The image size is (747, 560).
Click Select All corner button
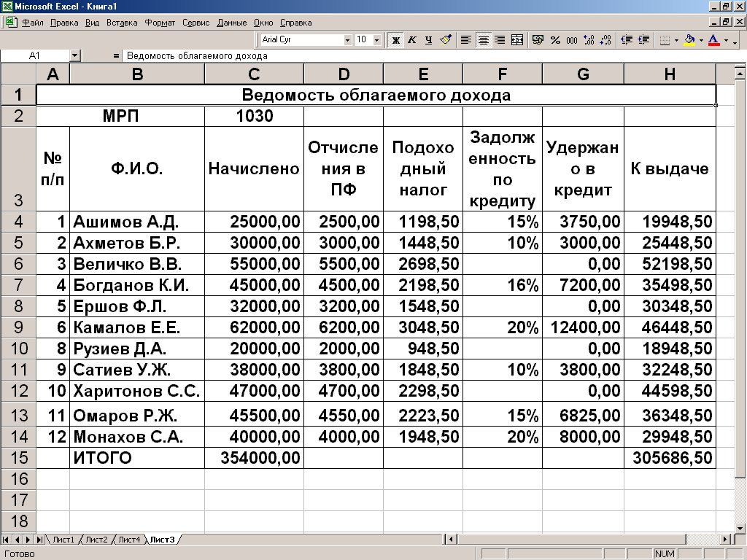point(18,74)
